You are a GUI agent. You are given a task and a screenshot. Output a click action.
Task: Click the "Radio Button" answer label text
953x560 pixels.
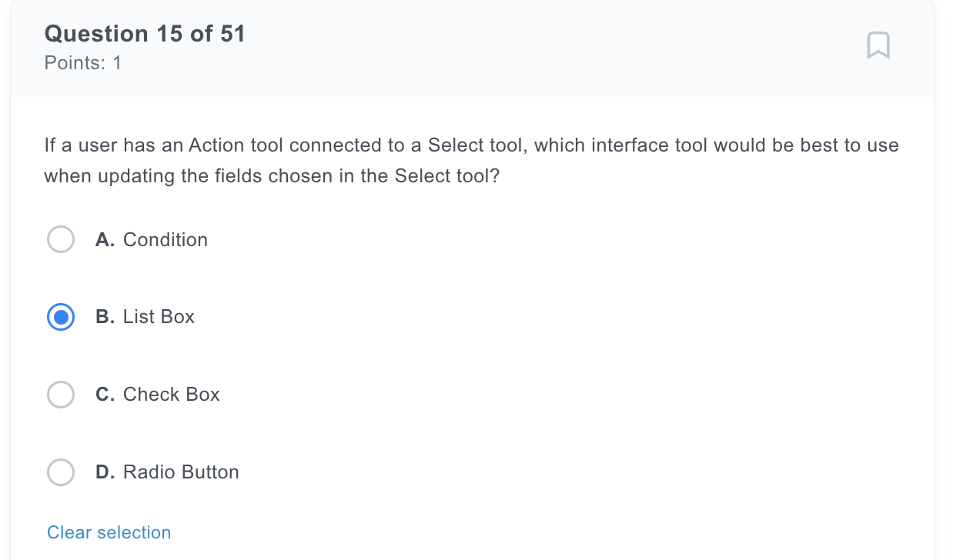pyautogui.click(x=181, y=472)
